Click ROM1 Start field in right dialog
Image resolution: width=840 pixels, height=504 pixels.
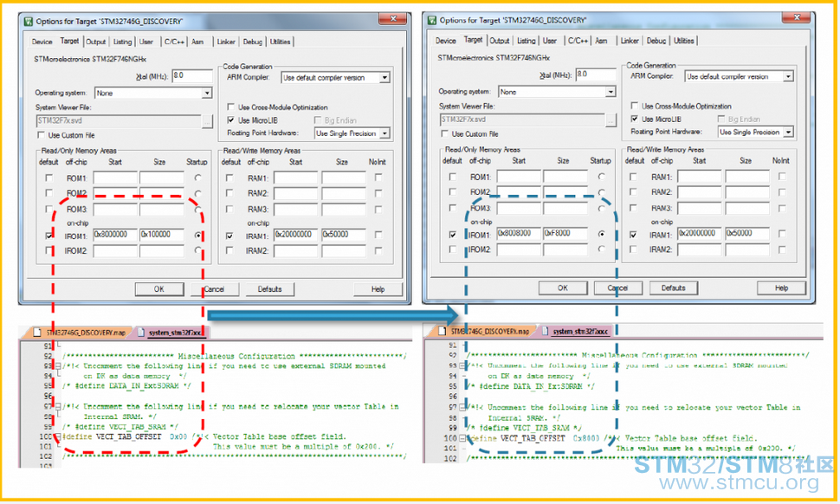click(519, 177)
